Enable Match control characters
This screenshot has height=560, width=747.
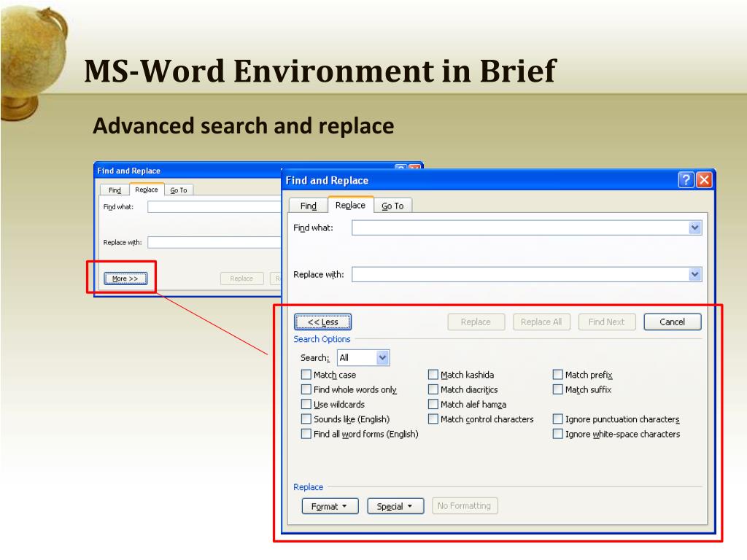(433, 419)
